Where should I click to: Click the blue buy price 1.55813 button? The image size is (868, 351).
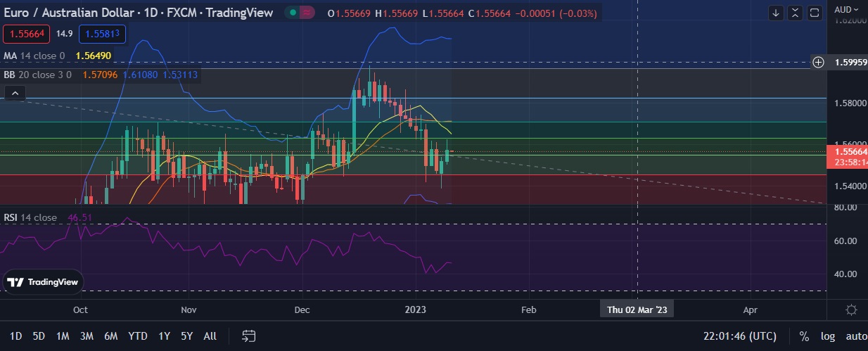click(103, 33)
